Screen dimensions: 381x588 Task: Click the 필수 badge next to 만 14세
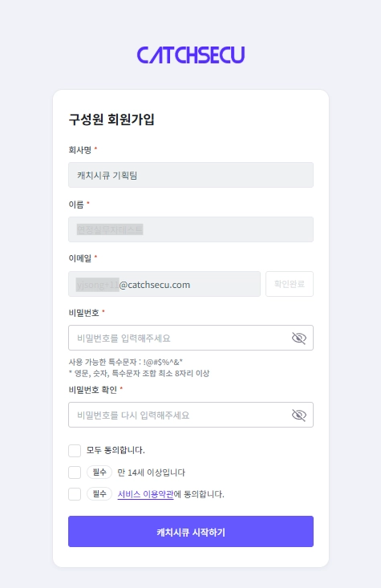point(99,472)
